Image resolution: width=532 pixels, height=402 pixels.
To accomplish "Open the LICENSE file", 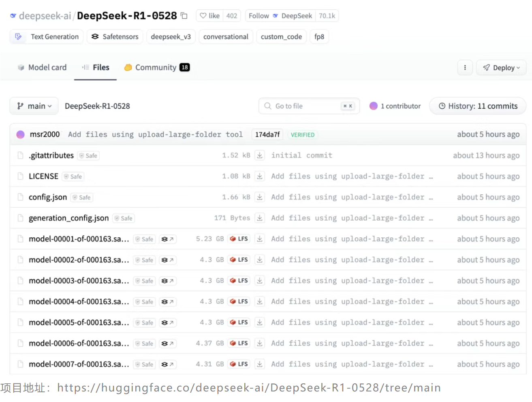I will pyautogui.click(x=43, y=176).
